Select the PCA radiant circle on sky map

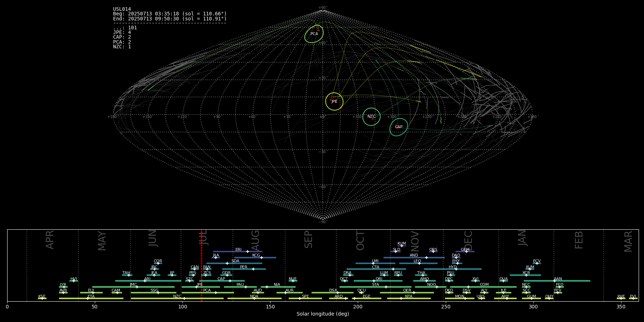click(x=314, y=34)
